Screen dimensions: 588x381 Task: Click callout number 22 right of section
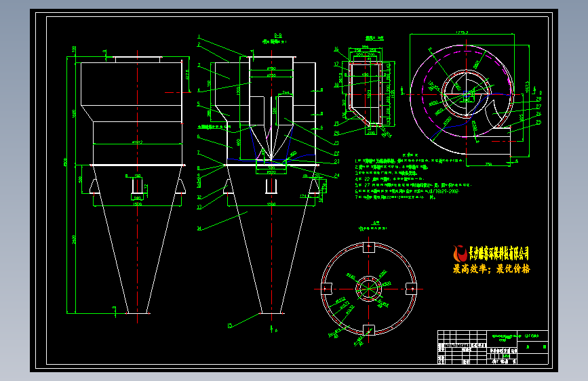point(337,153)
